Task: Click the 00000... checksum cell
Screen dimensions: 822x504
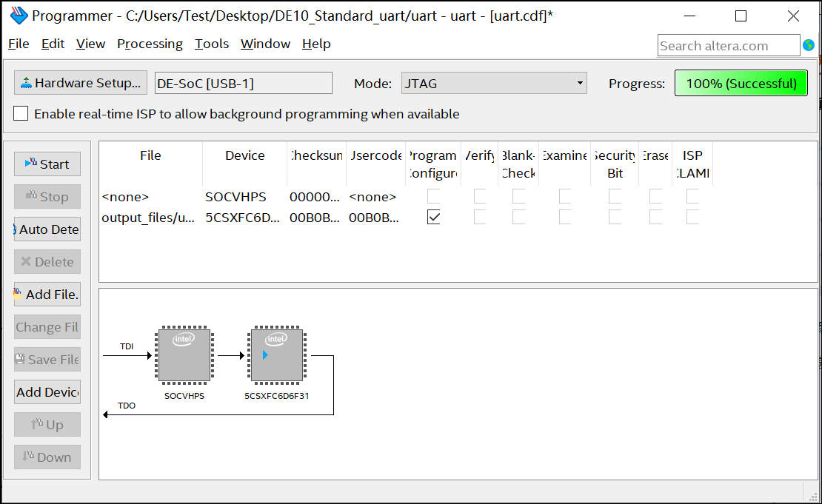Action: tap(315, 197)
